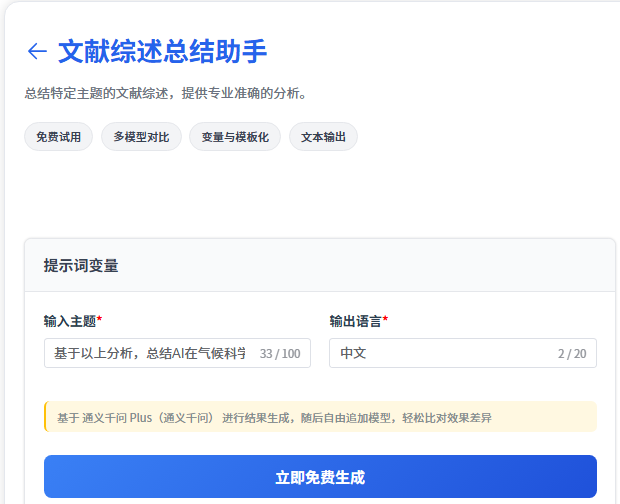Select the 免费试用 tag
This screenshot has width=620, height=504.
click(x=59, y=137)
